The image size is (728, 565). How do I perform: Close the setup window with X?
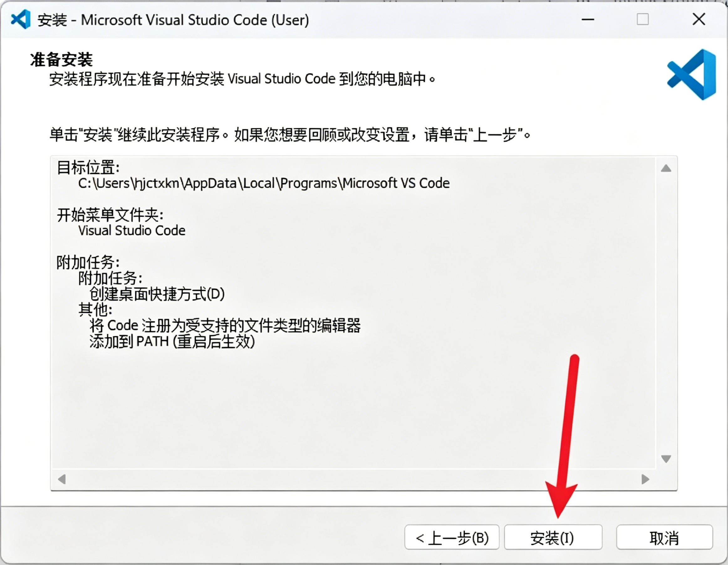coord(699,19)
